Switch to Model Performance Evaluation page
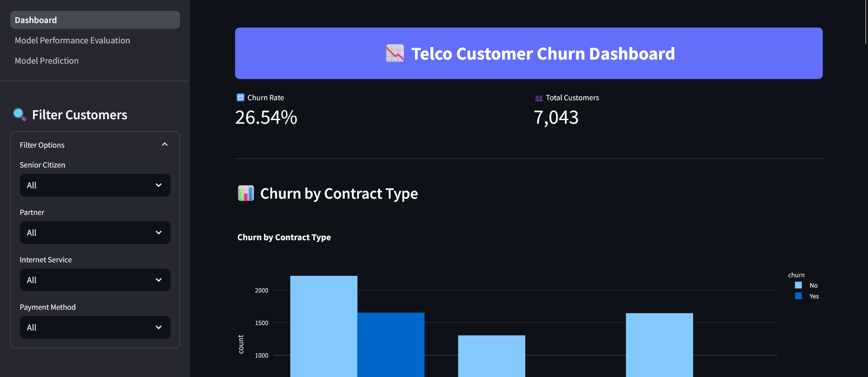868x377 pixels. coord(72,40)
